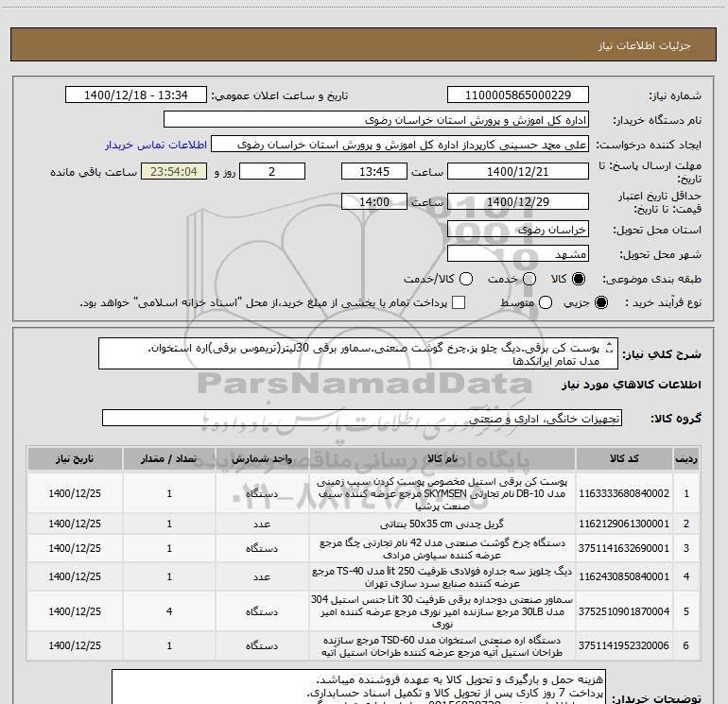Click the SKYMSEN potato peeler item name

[x=442, y=493]
